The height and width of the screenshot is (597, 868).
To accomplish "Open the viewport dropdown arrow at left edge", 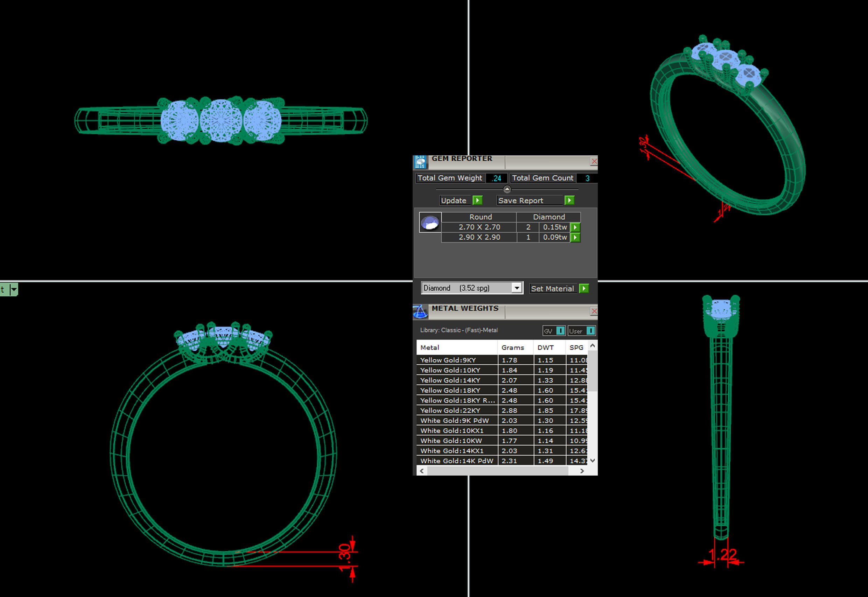I will click(14, 289).
